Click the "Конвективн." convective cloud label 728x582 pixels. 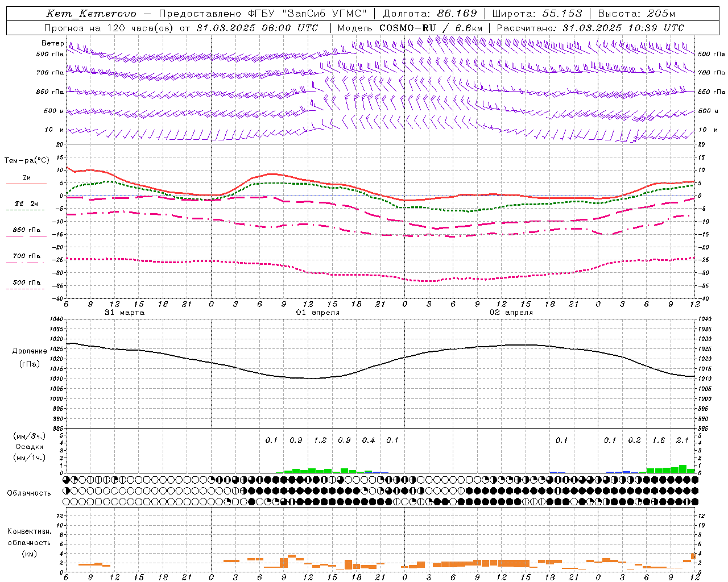[30, 531]
